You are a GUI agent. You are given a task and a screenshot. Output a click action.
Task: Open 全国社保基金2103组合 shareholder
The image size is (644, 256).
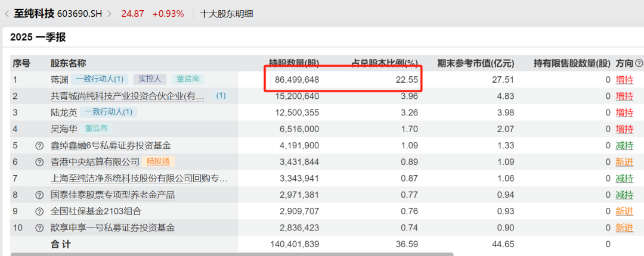pyautogui.click(x=95, y=211)
